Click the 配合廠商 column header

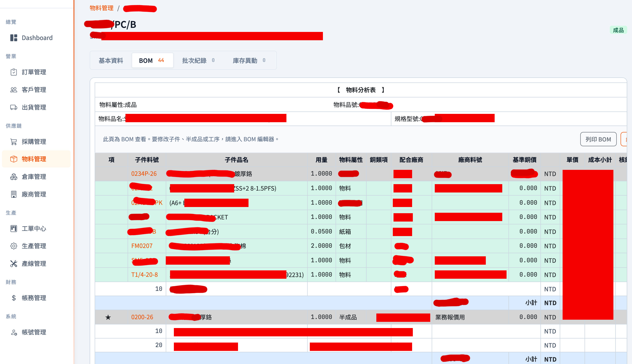[x=411, y=160]
